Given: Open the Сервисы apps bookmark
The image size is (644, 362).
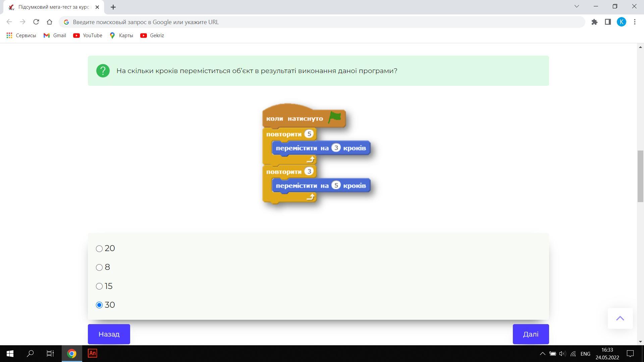Looking at the screenshot, I should (21, 36).
